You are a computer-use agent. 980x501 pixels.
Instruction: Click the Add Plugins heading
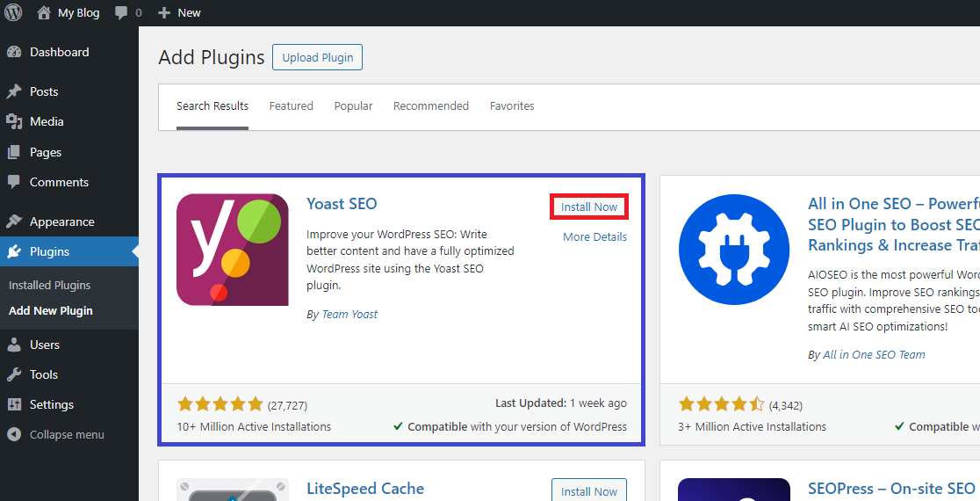tap(212, 57)
